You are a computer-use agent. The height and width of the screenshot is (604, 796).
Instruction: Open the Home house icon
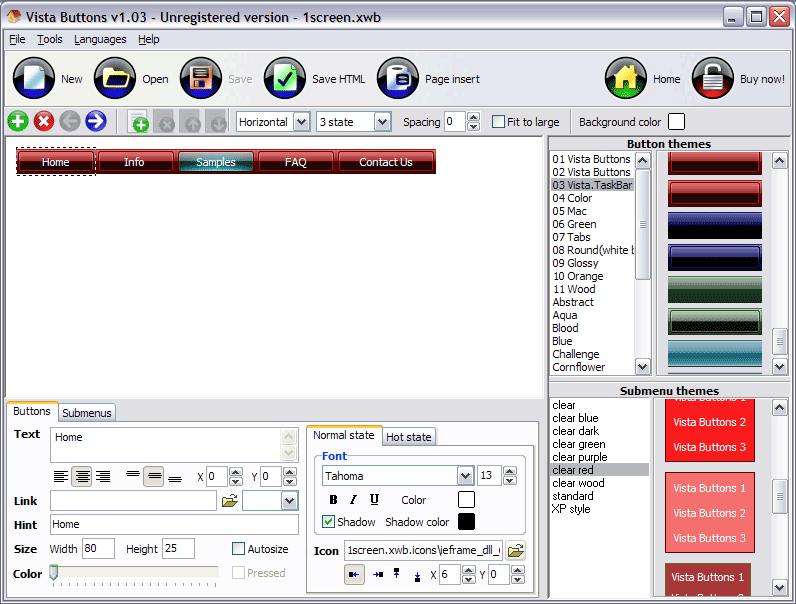pos(626,78)
